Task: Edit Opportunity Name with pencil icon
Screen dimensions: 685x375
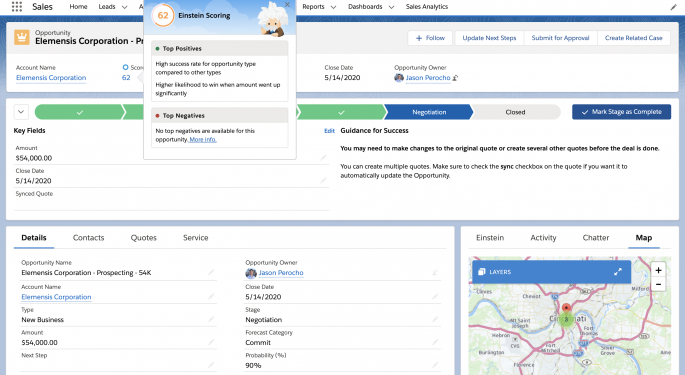Action: 211,272
